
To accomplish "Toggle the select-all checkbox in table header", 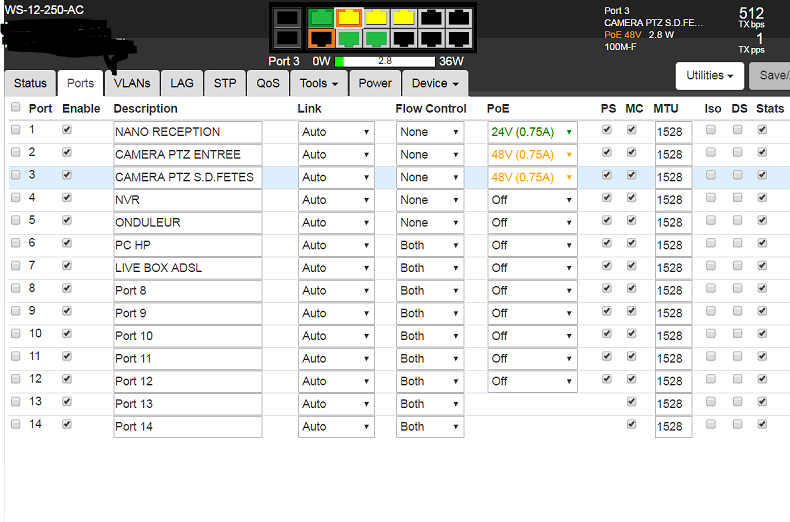I will [x=15, y=107].
